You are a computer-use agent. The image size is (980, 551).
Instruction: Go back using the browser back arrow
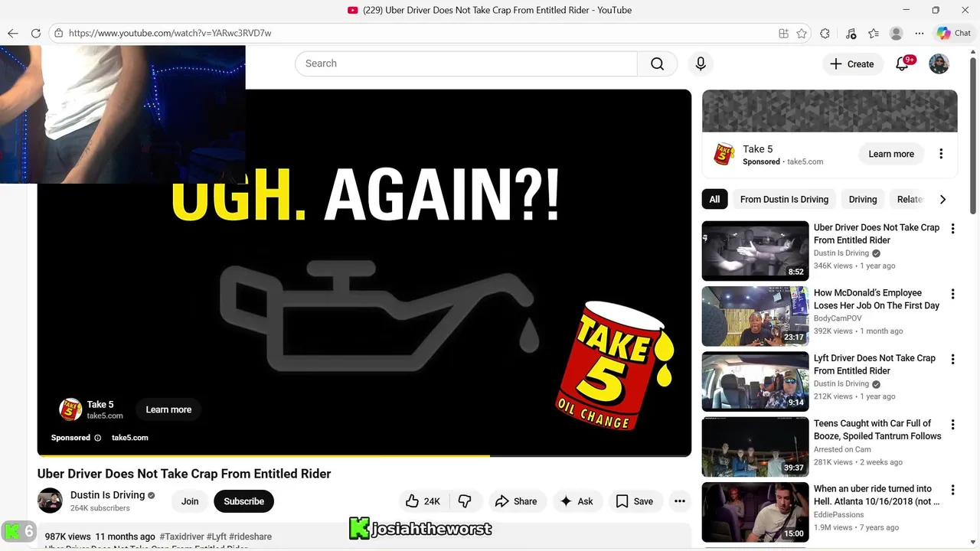[12, 33]
